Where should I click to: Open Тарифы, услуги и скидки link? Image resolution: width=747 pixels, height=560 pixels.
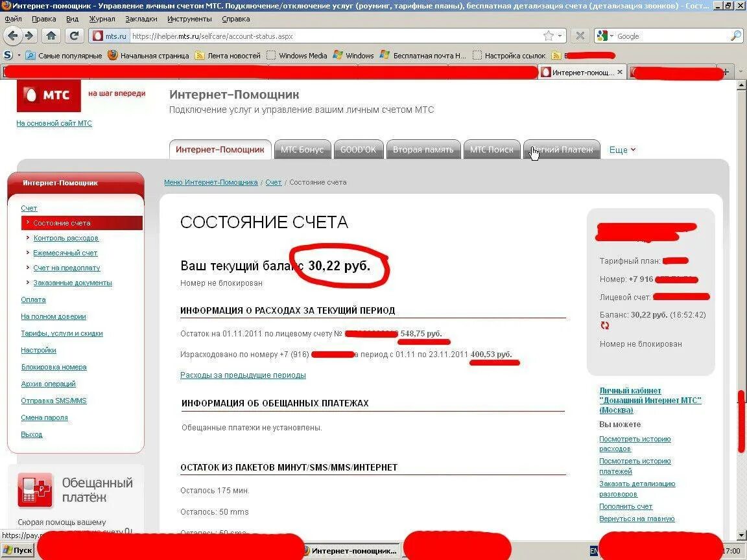62,333
